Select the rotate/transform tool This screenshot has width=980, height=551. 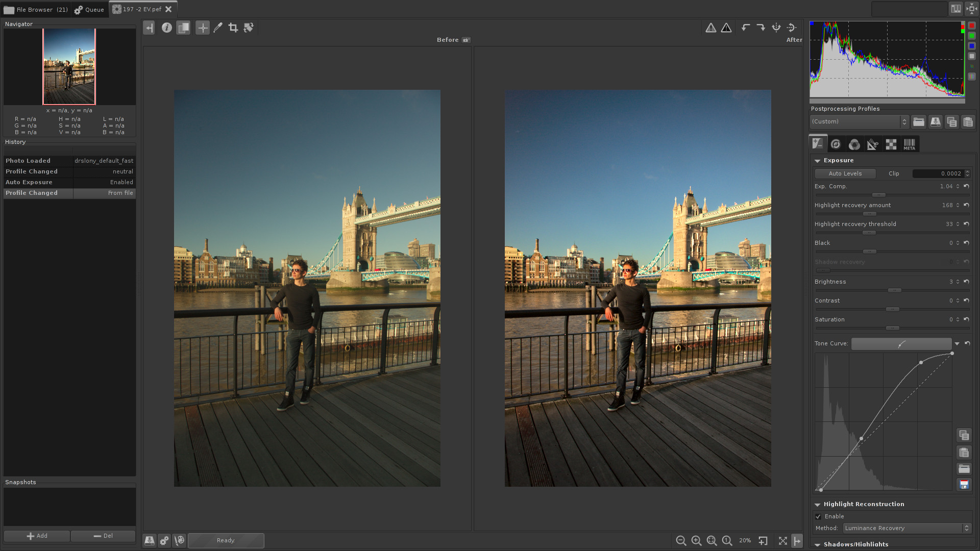tap(249, 28)
